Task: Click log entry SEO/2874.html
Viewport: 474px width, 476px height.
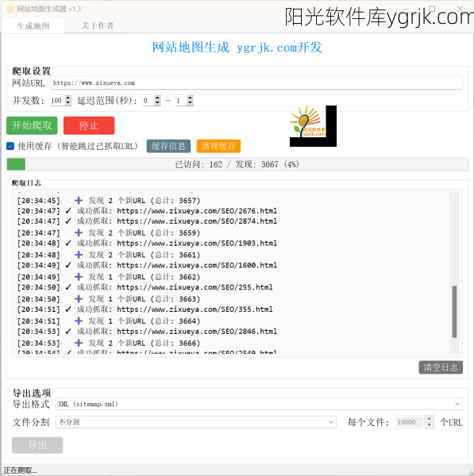Action: 147,221
